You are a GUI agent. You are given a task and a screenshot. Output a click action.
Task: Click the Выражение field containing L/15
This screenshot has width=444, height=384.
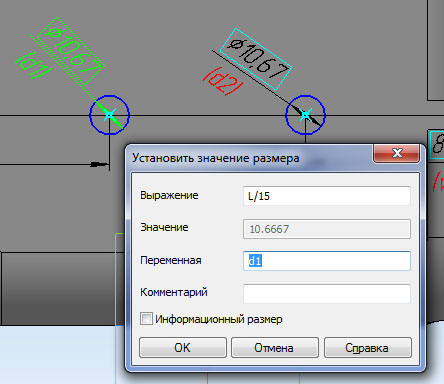tap(327, 196)
